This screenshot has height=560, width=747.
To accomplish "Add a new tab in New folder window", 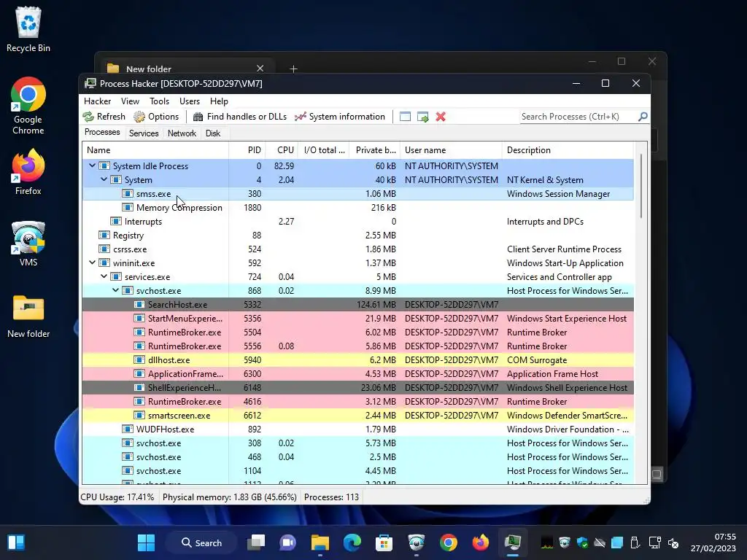I will click(293, 69).
